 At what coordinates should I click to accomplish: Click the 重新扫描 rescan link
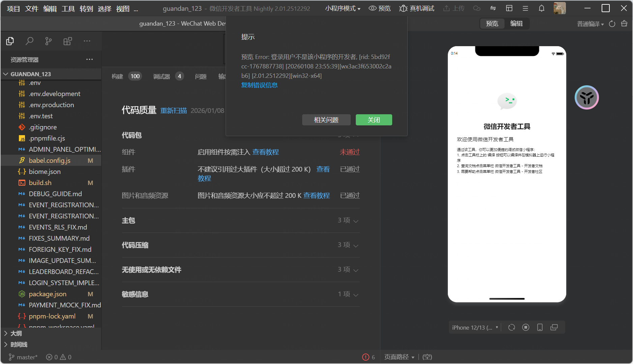coord(173,111)
